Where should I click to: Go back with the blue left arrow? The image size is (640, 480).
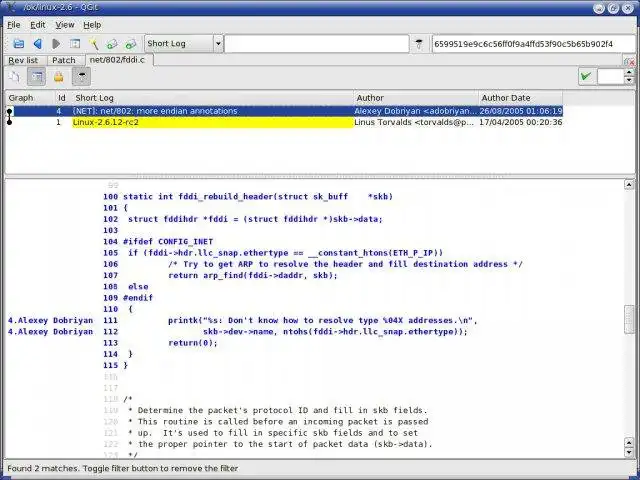pos(38,44)
